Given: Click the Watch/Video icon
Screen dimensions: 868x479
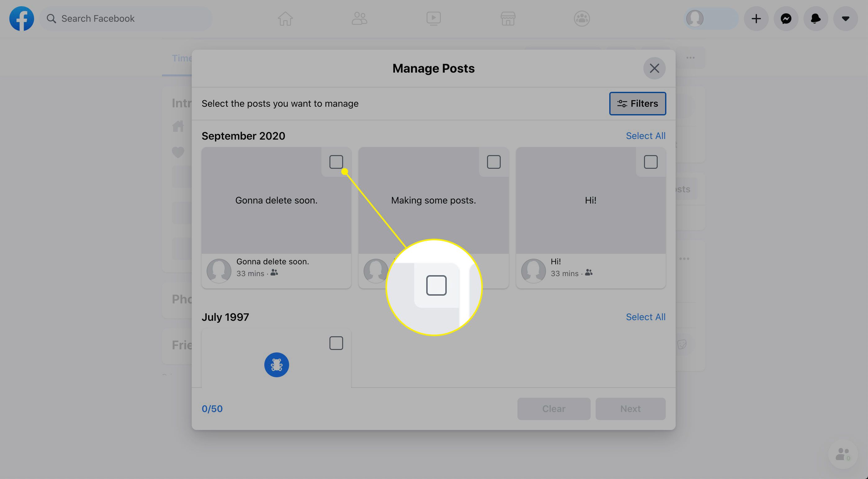Looking at the screenshot, I should point(433,18).
